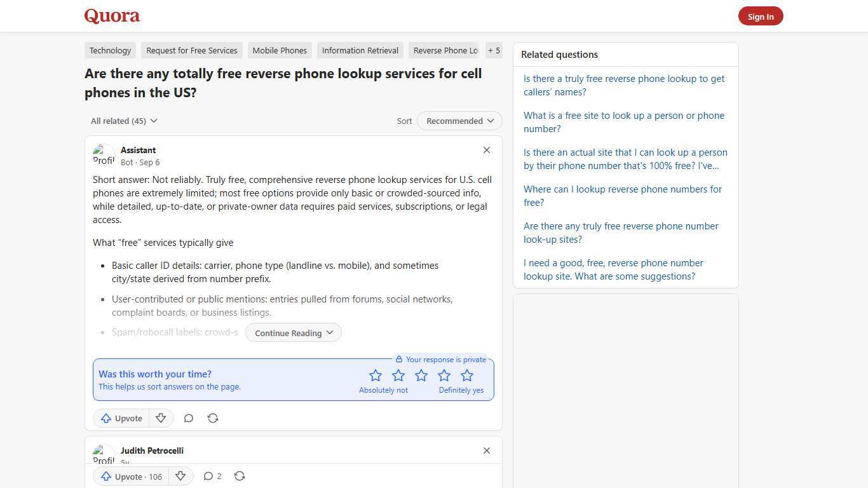Open comments on the Assistant's answer

[188, 418]
